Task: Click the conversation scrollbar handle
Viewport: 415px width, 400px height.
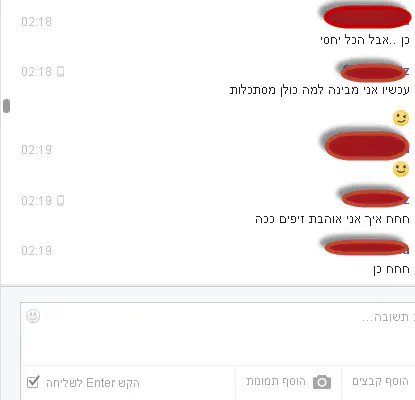Action: point(6,106)
